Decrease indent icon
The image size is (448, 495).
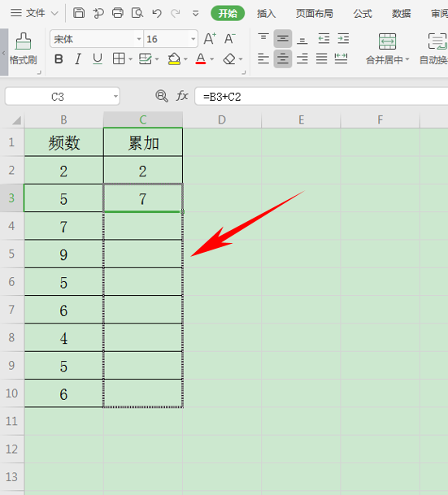tap(324, 39)
